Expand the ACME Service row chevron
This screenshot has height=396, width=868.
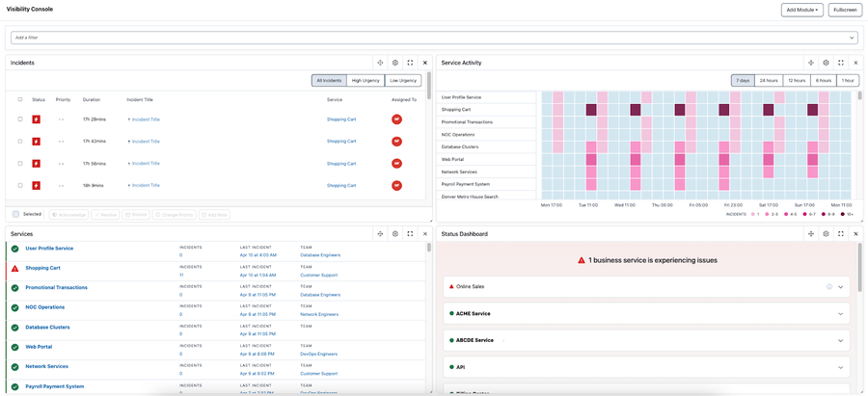coord(840,313)
